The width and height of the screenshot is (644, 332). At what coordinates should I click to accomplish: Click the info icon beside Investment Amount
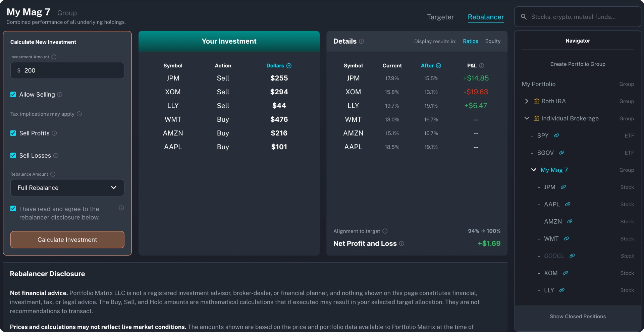coord(54,57)
